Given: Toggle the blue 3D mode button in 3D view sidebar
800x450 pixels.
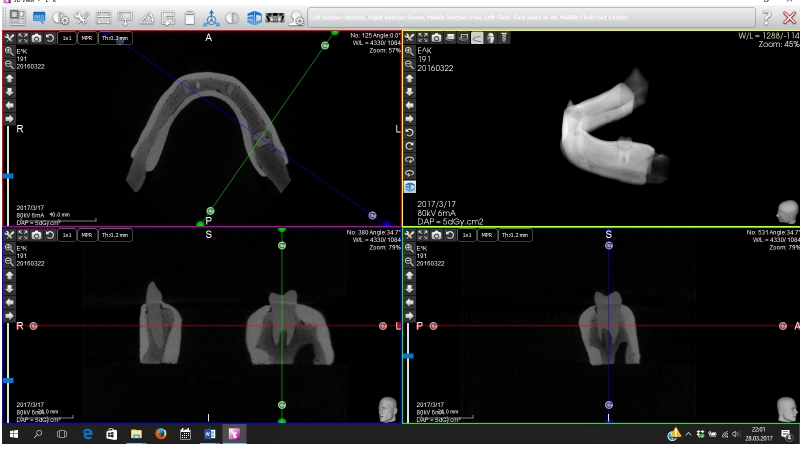Looking at the screenshot, I should (409, 186).
